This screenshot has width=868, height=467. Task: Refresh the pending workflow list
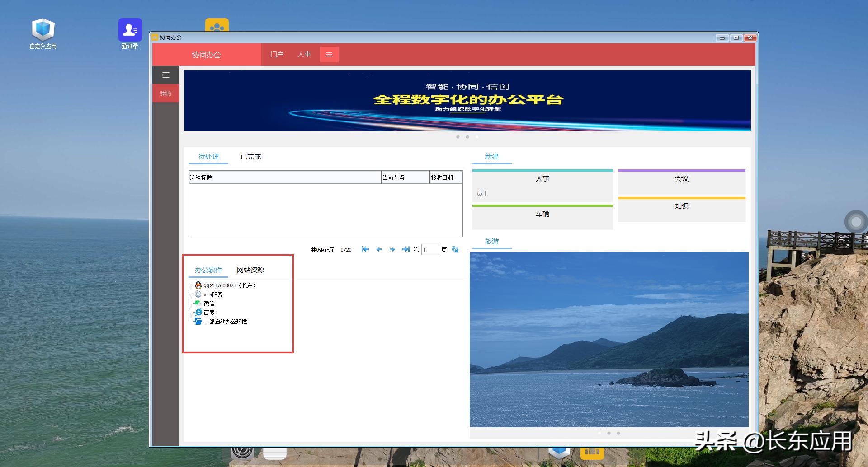pos(455,249)
